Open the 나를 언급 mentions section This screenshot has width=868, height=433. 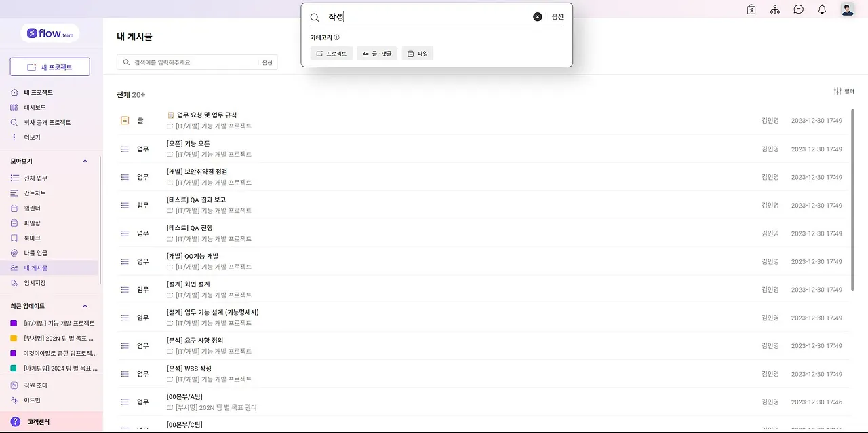[36, 252]
